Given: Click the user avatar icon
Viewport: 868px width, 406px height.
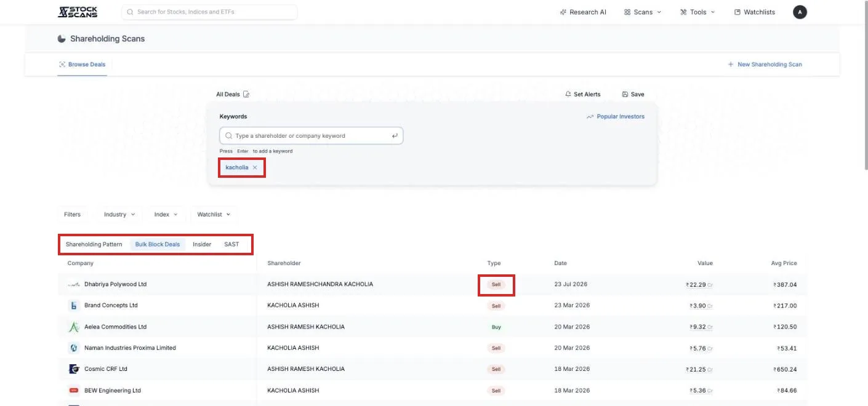Looking at the screenshot, I should 800,12.
